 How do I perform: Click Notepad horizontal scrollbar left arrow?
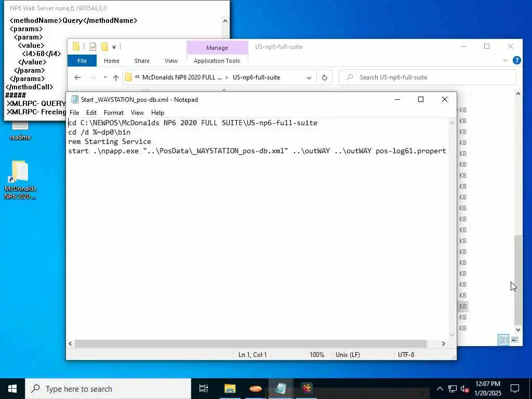click(70, 344)
